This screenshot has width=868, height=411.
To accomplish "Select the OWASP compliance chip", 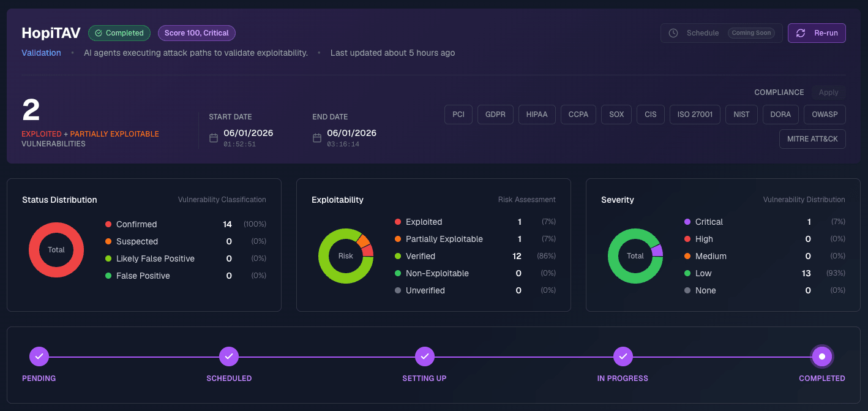I will [825, 115].
